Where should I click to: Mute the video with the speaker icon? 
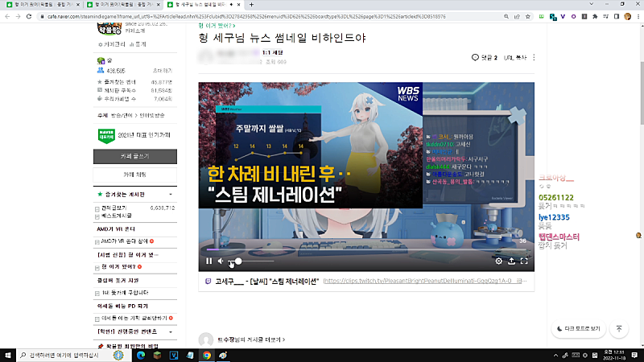(221, 261)
